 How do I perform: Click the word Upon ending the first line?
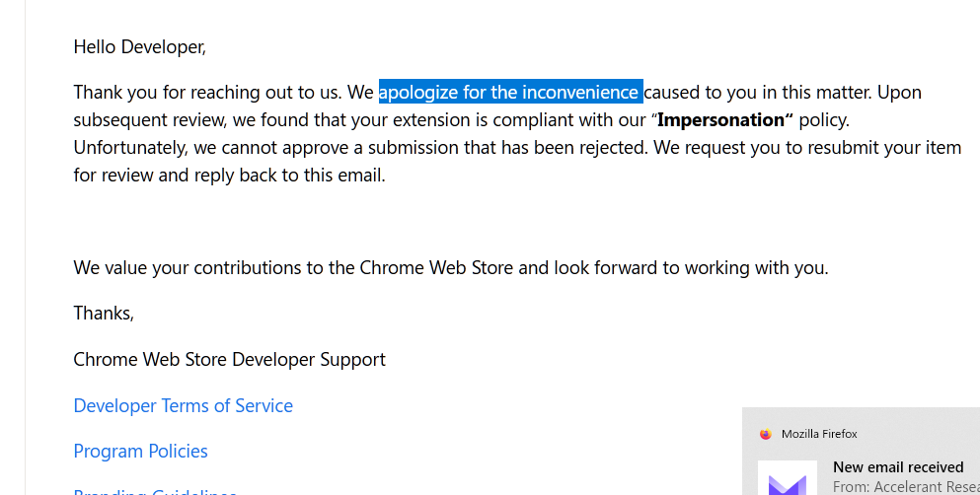point(899,93)
